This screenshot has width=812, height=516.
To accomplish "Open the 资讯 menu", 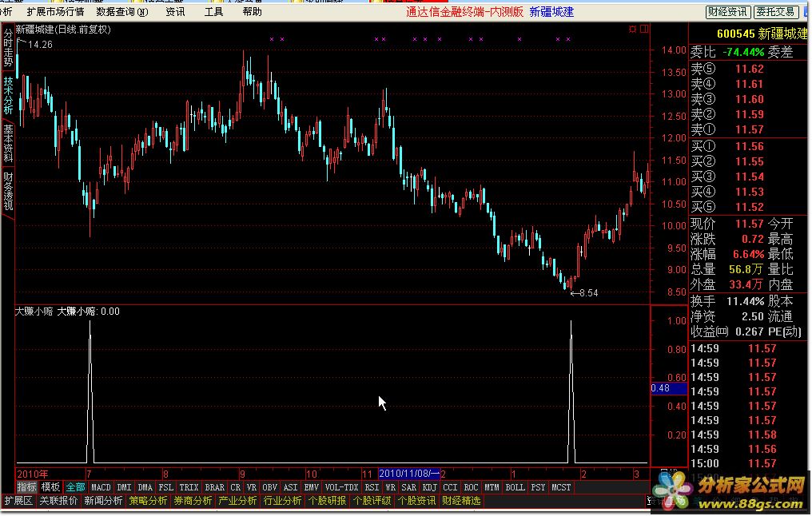I will click(x=175, y=11).
